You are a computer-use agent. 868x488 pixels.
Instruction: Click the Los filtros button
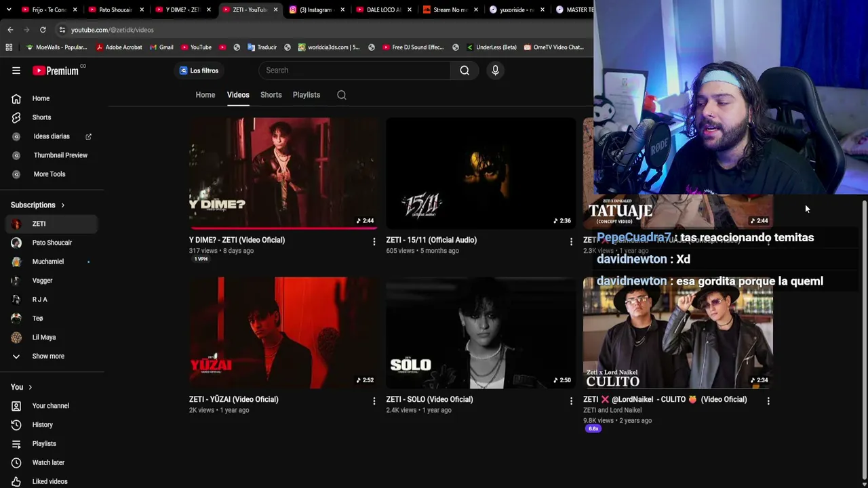click(199, 70)
